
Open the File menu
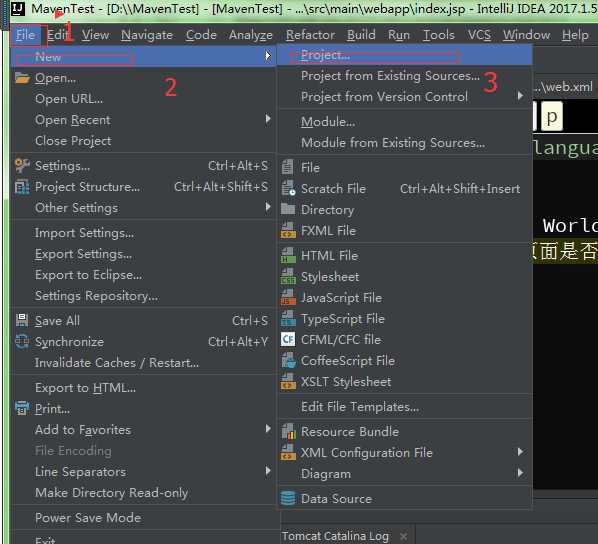tap(26, 35)
